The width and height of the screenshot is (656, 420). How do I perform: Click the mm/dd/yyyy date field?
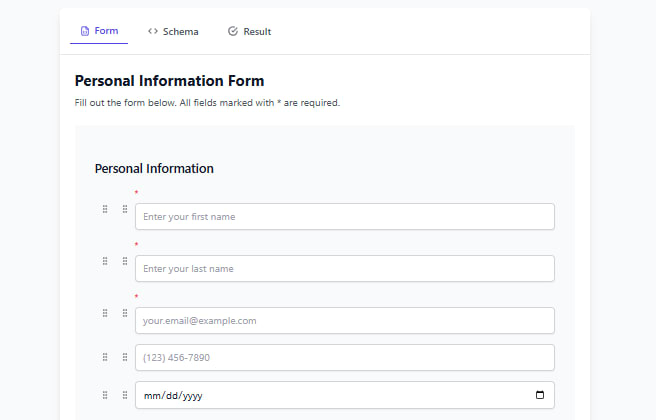(345, 395)
